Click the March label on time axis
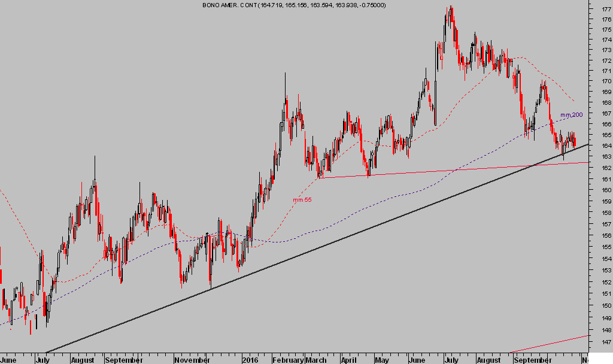Screen dimensions: 613x364 [316, 361]
